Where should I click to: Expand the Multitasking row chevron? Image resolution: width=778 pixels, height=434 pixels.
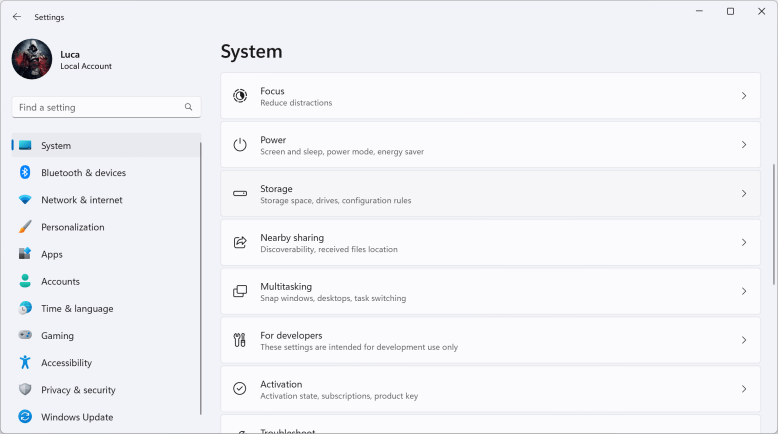click(x=744, y=291)
